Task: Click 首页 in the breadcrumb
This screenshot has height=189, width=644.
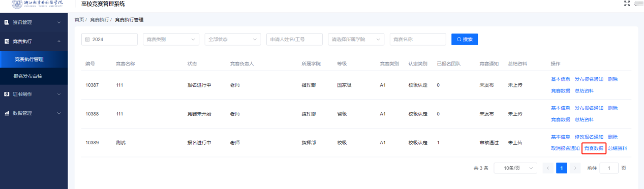Action: click(79, 19)
